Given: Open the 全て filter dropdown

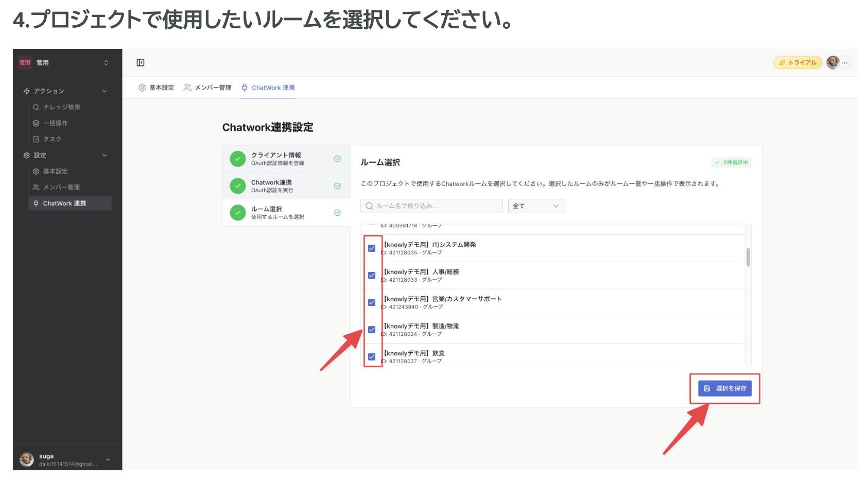Looking at the screenshot, I should 536,206.
